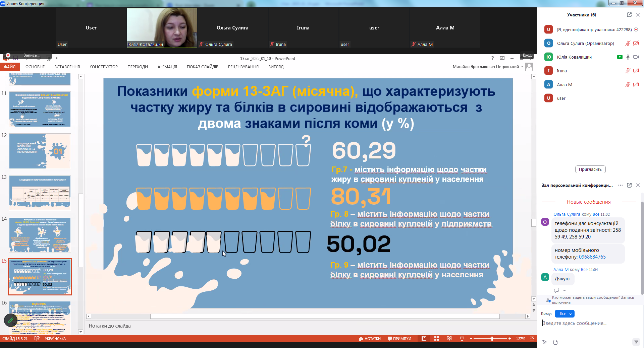
Task: Expand Михайло Ярославович Петрівський account menu
Action: click(522, 67)
